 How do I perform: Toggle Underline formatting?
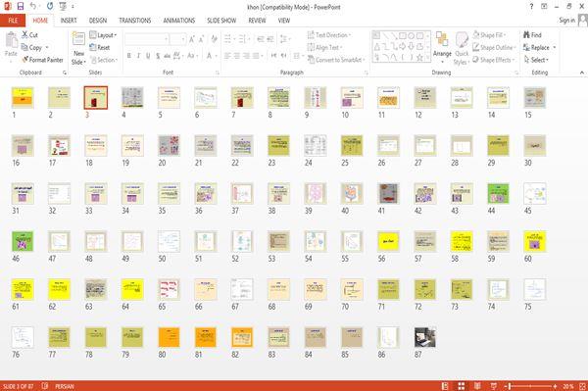[x=148, y=56]
